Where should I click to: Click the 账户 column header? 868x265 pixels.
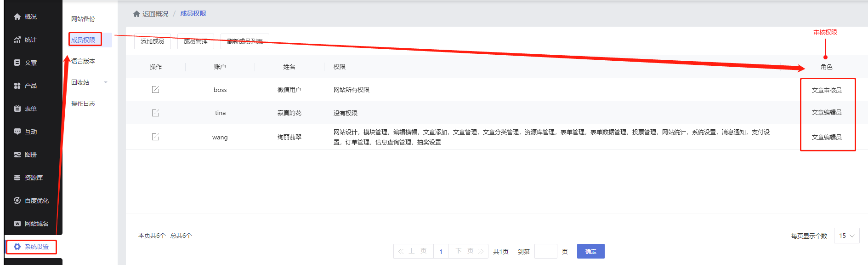[x=220, y=67]
